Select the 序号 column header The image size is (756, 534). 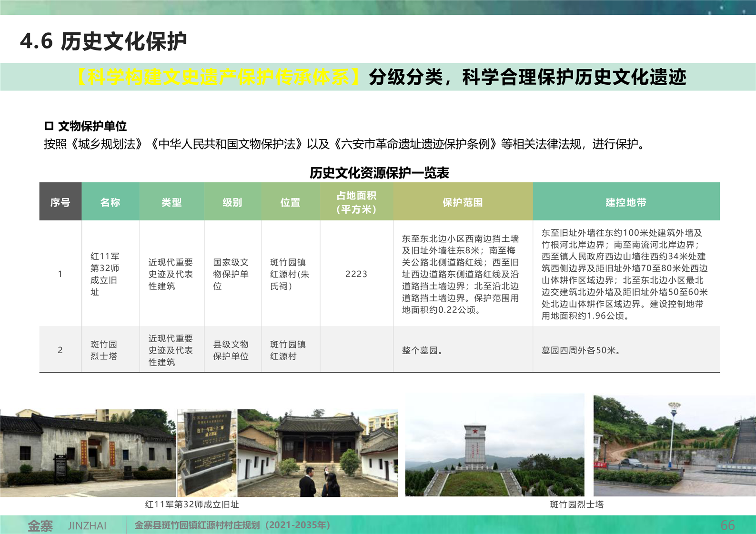[x=60, y=202]
